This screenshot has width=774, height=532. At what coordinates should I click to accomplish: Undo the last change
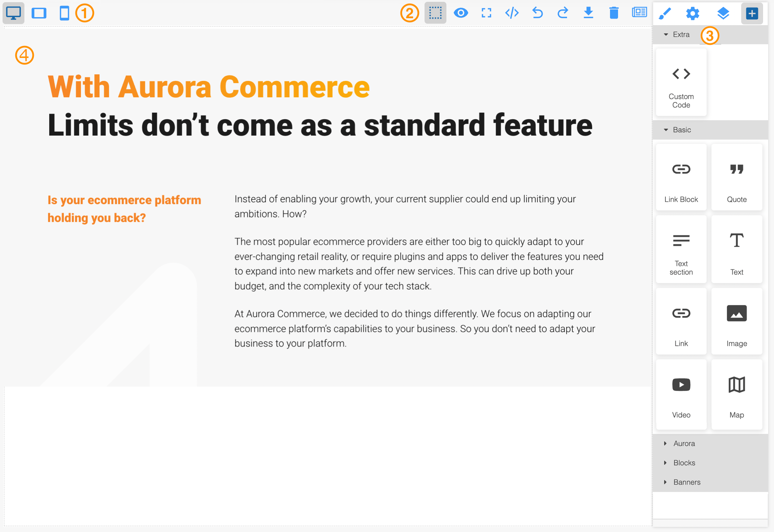point(537,13)
